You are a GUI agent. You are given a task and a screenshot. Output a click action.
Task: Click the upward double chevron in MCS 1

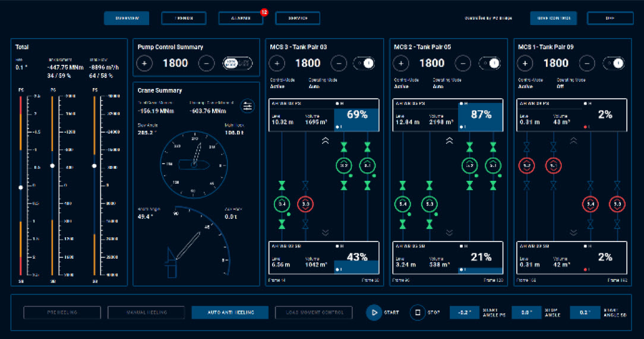coord(573,141)
